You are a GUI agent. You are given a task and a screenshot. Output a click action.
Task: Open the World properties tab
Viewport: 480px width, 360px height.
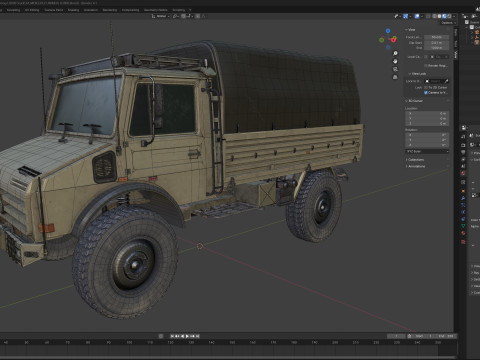pos(463,173)
